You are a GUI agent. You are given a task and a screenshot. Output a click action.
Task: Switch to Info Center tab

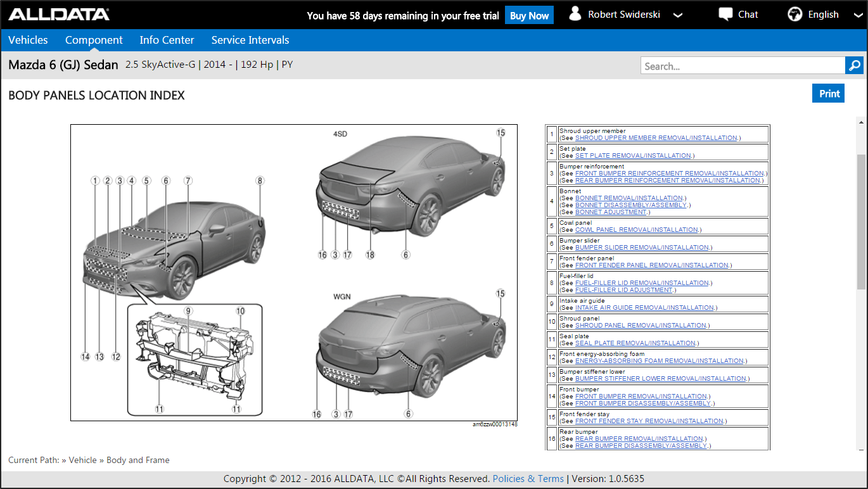tap(167, 40)
